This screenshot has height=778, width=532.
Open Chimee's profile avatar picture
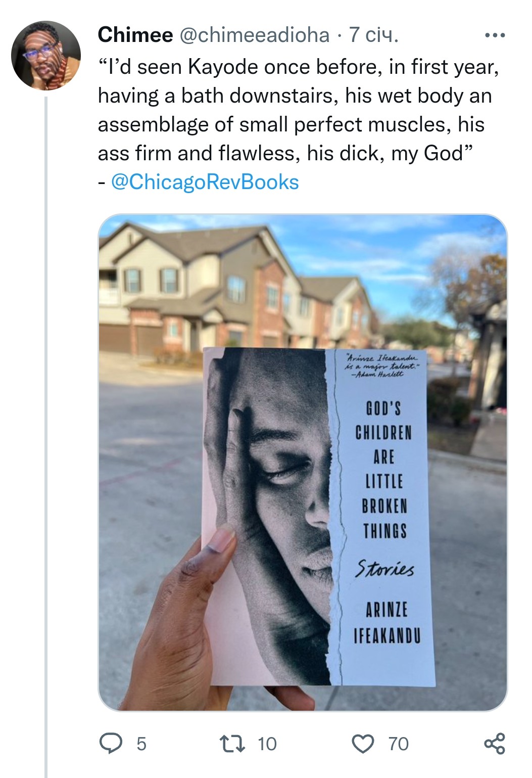point(46,56)
